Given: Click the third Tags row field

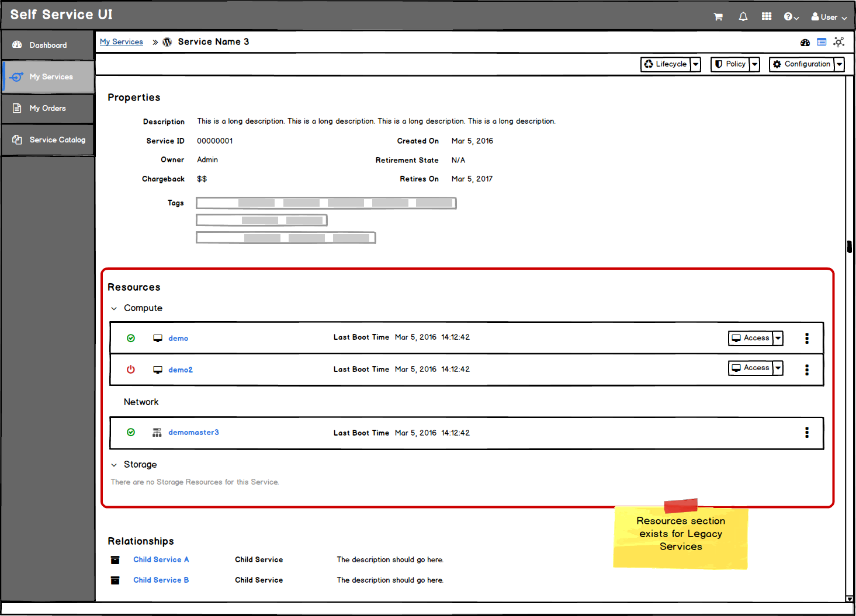Looking at the screenshot, I should pos(286,238).
